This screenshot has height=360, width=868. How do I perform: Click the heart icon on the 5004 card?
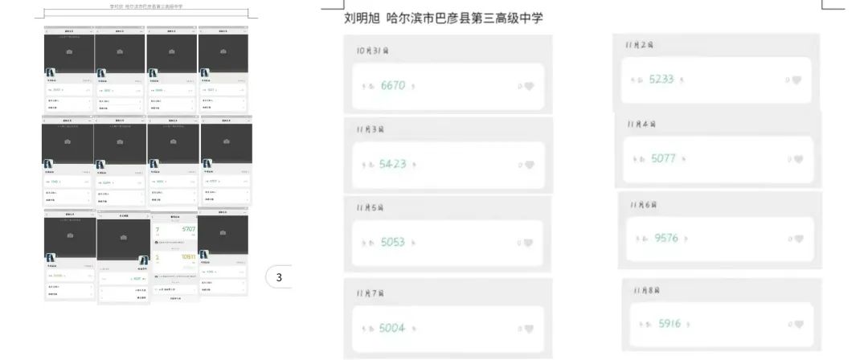(x=529, y=329)
